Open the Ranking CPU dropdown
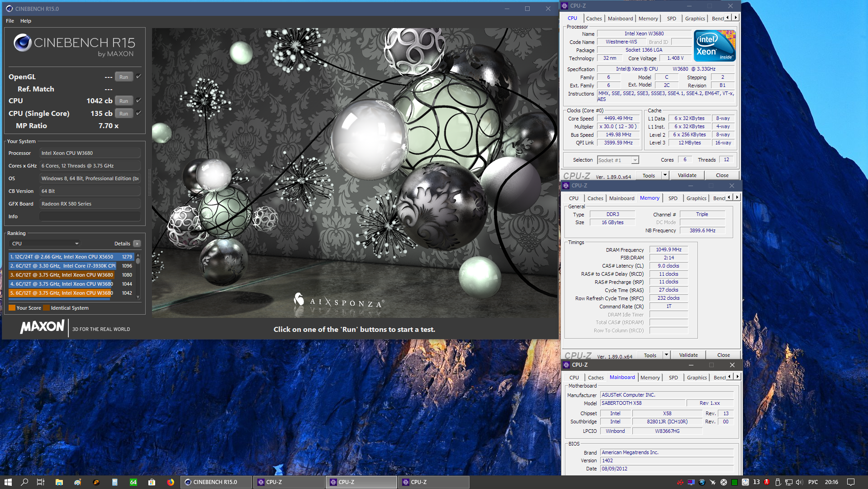Viewport: 868px width, 489px height. coord(45,244)
